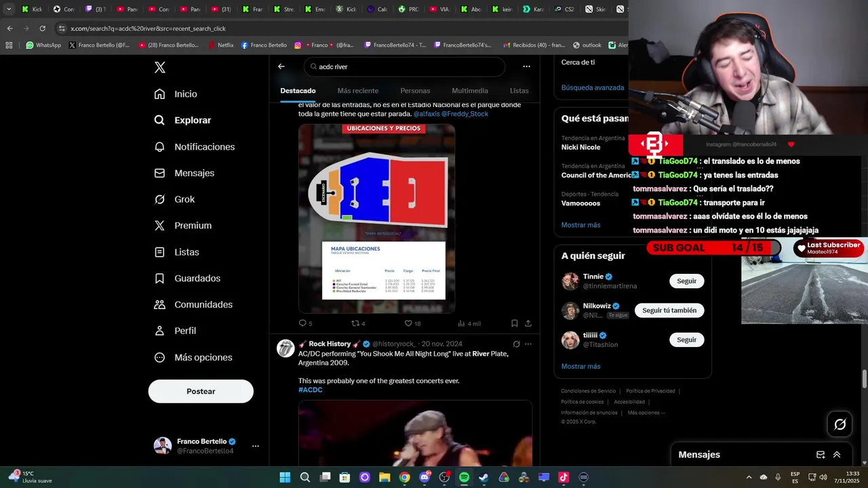Screen dimensions: 868x488
Task: Follow tiiiiii with Seguir button
Action: (686, 340)
